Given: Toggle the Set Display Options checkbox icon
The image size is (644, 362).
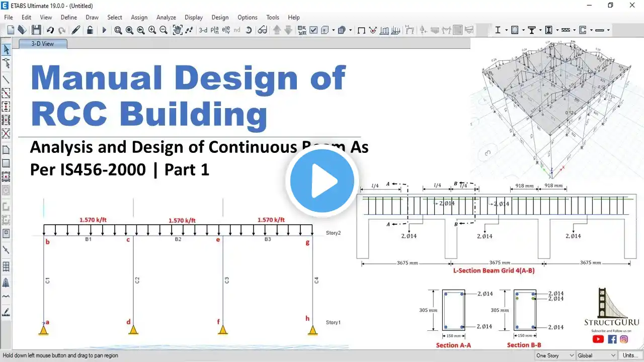Looking at the screenshot, I should [313, 30].
